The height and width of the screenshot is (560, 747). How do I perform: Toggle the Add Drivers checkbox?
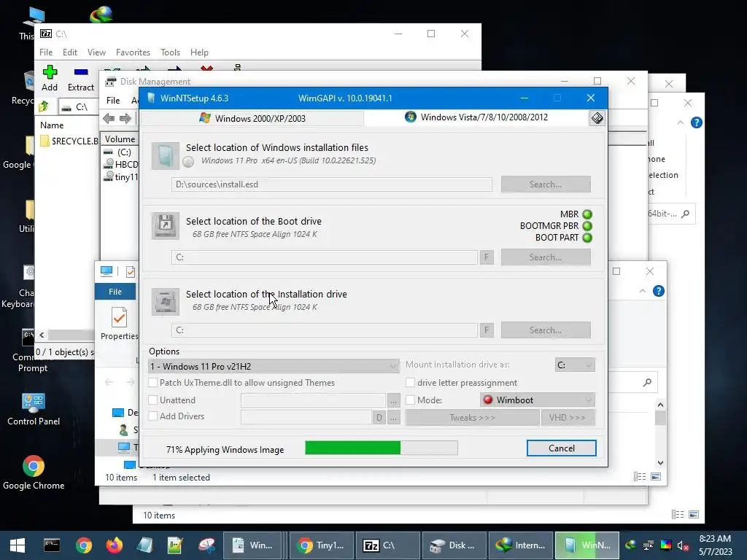pos(153,416)
